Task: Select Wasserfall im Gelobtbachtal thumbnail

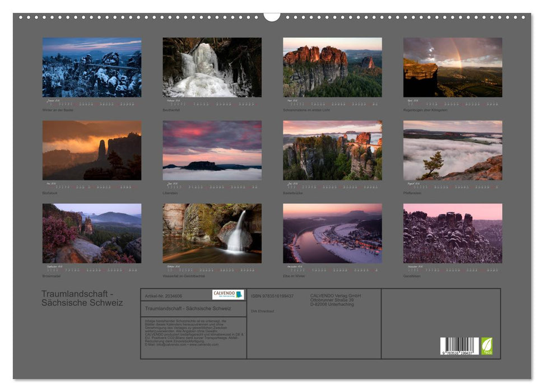Action: [x=212, y=233]
